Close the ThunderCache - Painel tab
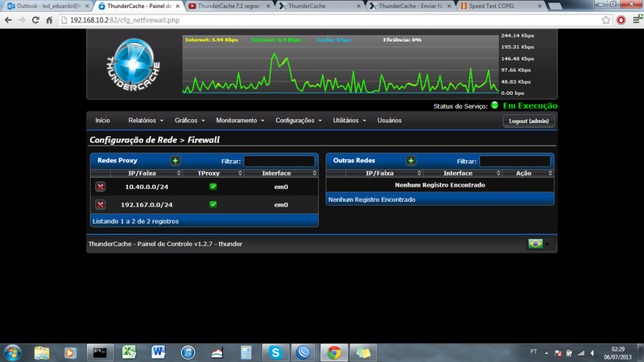Image resolution: width=644 pixels, height=362 pixels. point(178,6)
